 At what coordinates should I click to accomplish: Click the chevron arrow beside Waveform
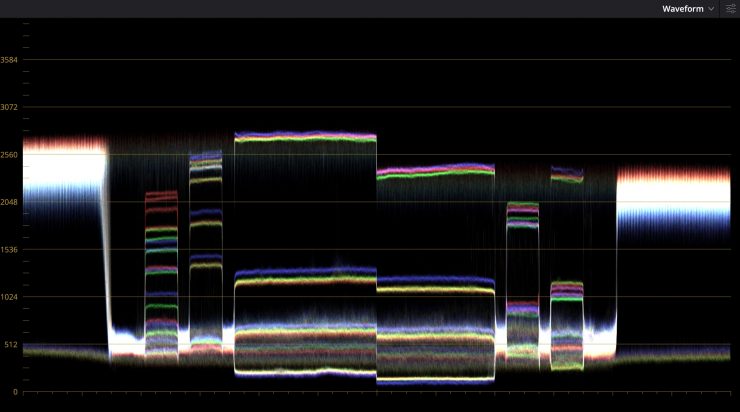point(711,8)
